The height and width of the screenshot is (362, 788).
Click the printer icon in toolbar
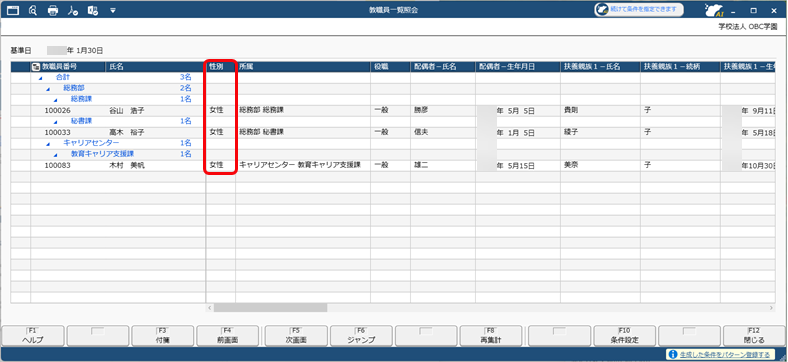tap(53, 10)
